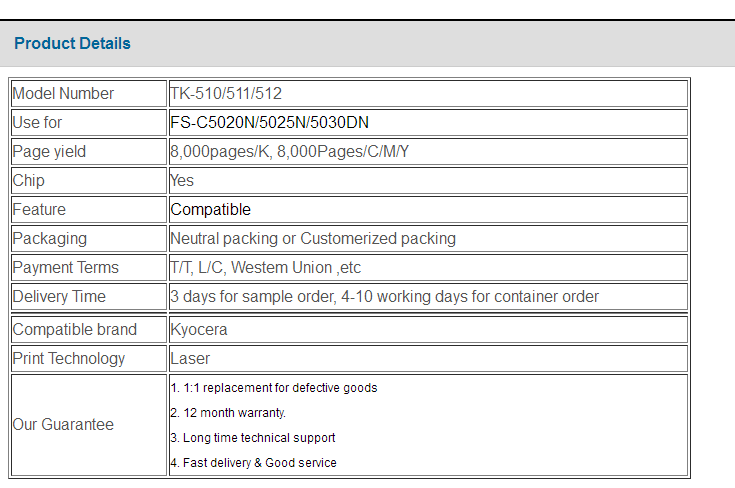This screenshot has width=735, height=488.
Task: Click the FS-C5020N/5025N/5030DN text
Action: [269, 122]
